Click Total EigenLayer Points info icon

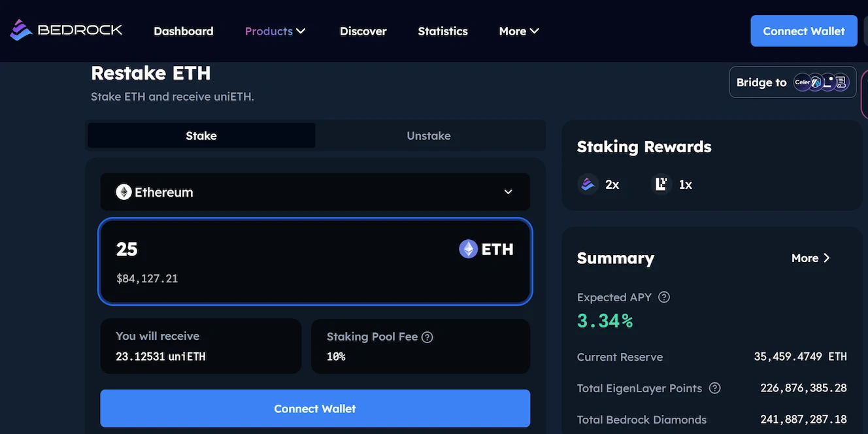point(715,388)
